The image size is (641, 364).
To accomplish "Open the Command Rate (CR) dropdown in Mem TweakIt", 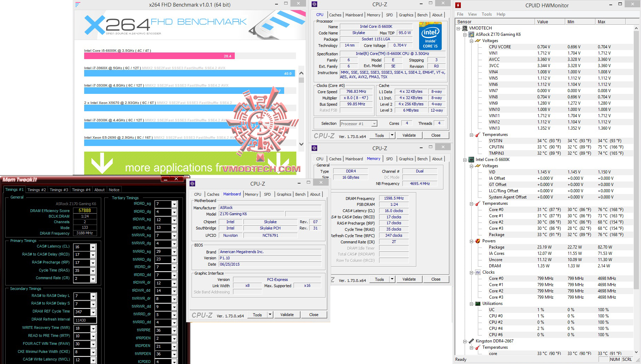I will pyautogui.click(x=93, y=279).
